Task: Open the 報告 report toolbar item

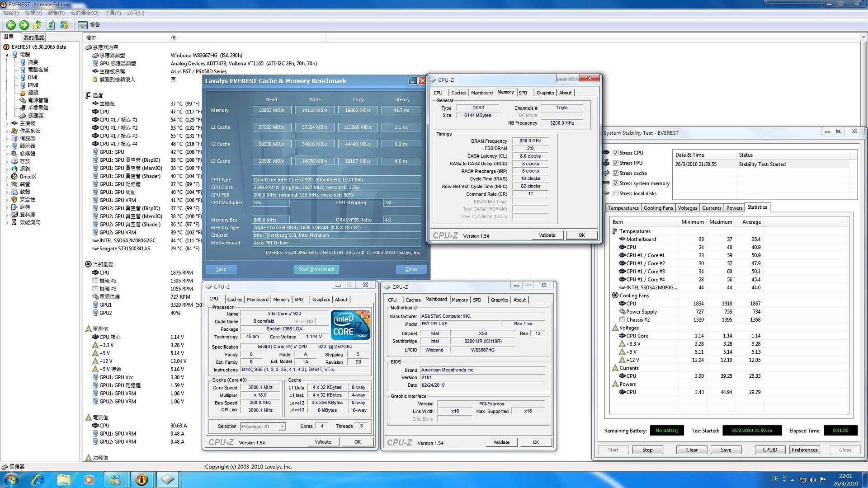Action: [89, 25]
